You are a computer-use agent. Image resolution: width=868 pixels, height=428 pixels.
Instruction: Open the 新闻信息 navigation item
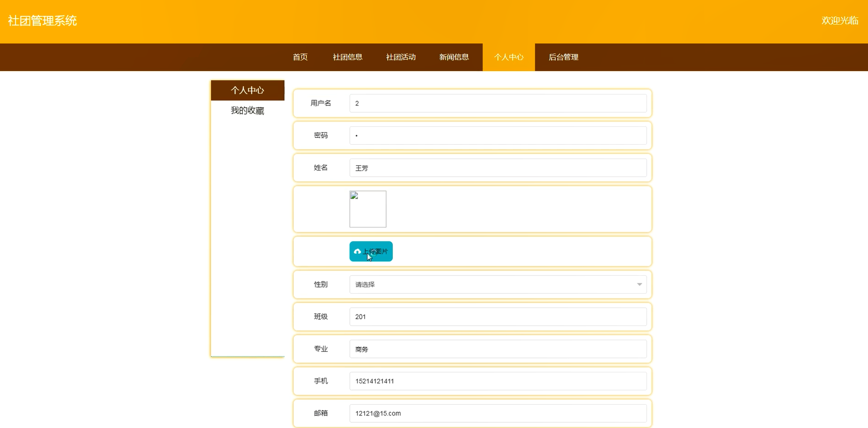[454, 57]
